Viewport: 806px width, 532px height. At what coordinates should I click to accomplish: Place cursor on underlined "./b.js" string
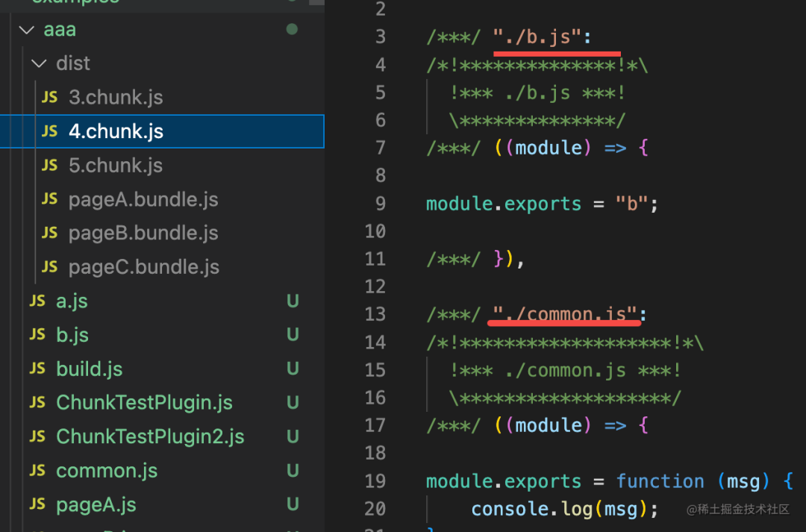pyautogui.click(x=537, y=37)
